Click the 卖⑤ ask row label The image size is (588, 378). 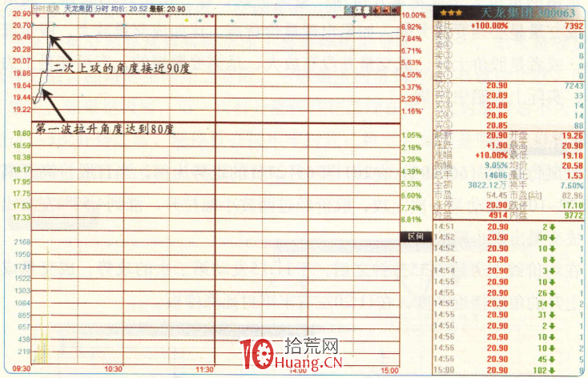point(444,35)
